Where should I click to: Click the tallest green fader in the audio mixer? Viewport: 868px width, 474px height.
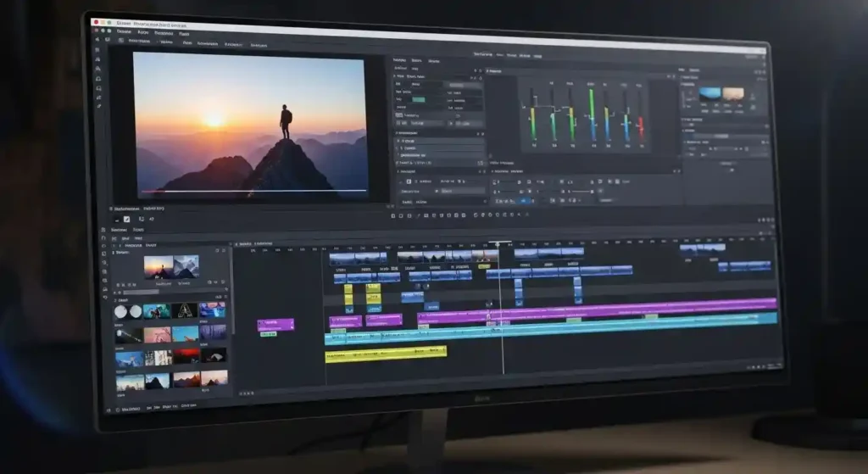point(591,114)
